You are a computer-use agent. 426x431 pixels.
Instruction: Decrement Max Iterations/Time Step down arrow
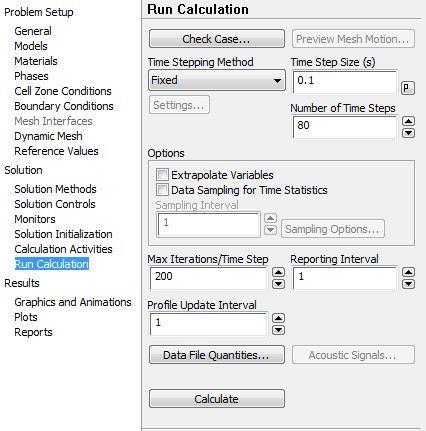[x=278, y=284]
